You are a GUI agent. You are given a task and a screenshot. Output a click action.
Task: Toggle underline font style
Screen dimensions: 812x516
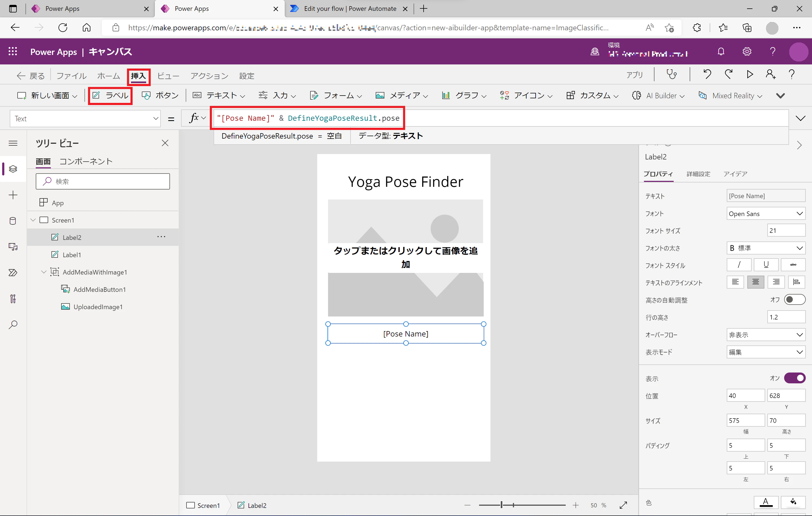[766, 265]
